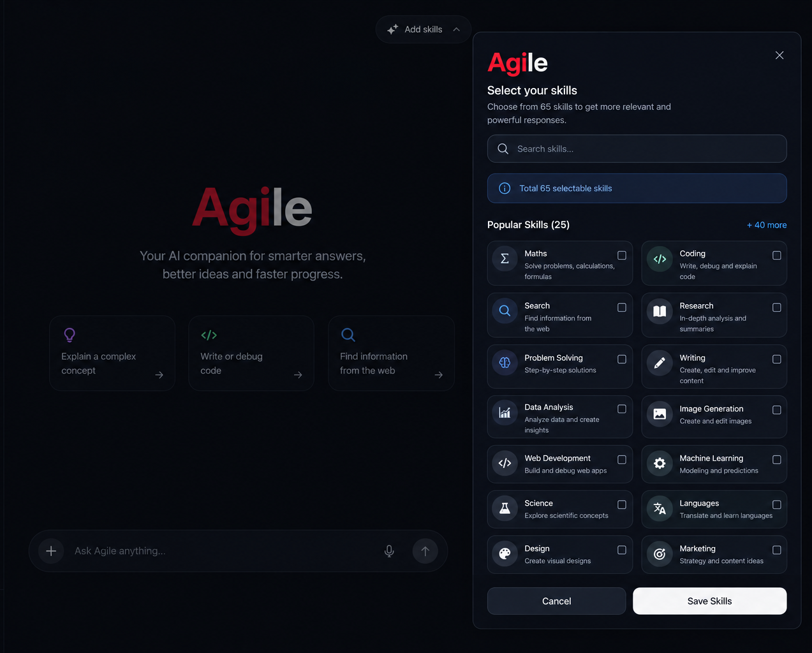The image size is (812, 653).
Task: Click the Problem Solving brain icon
Action: point(505,363)
